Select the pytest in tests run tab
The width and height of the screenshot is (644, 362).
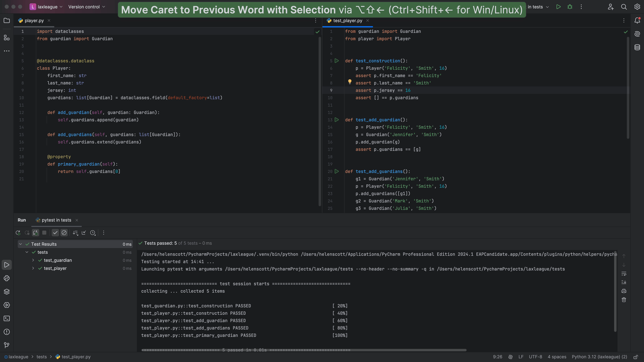[x=56, y=220]
